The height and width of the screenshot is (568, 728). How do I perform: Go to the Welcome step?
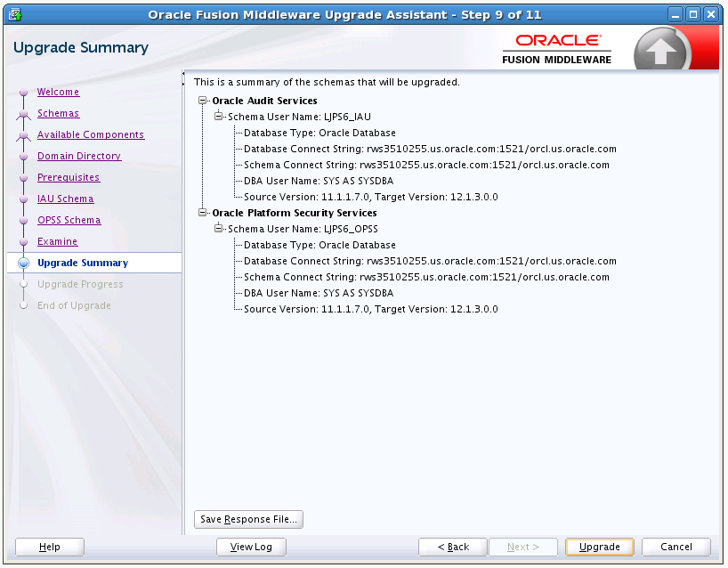point(58,92)
